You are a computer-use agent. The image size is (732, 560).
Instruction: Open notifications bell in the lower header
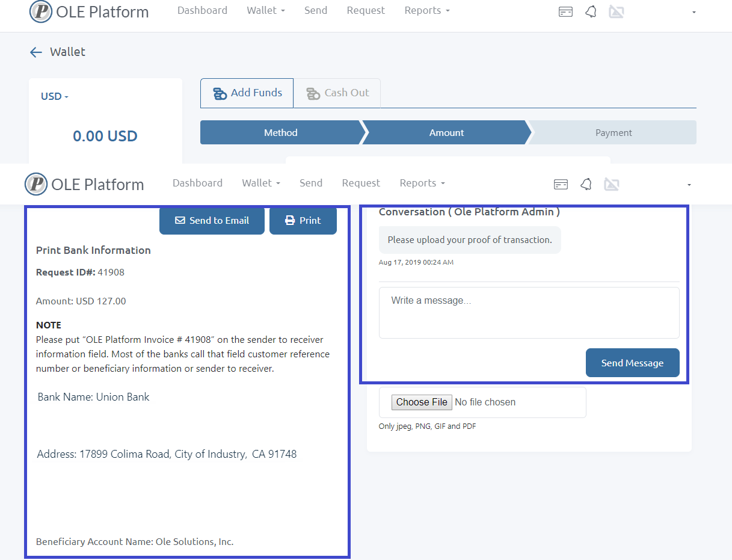(x=586, y=184)
